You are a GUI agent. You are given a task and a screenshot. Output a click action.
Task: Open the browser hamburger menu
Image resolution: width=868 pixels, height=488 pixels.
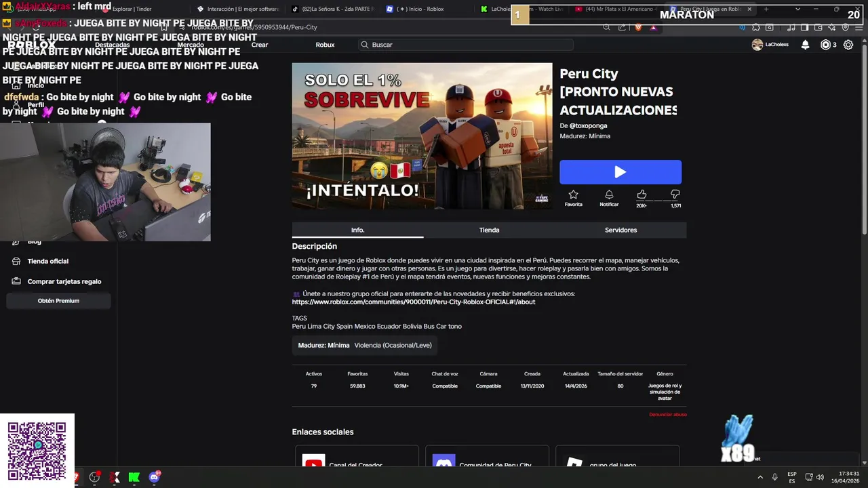click(857, 27)
